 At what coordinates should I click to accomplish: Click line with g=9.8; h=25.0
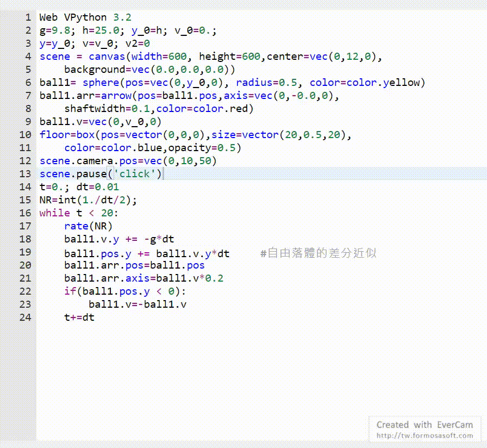[128, 30]
